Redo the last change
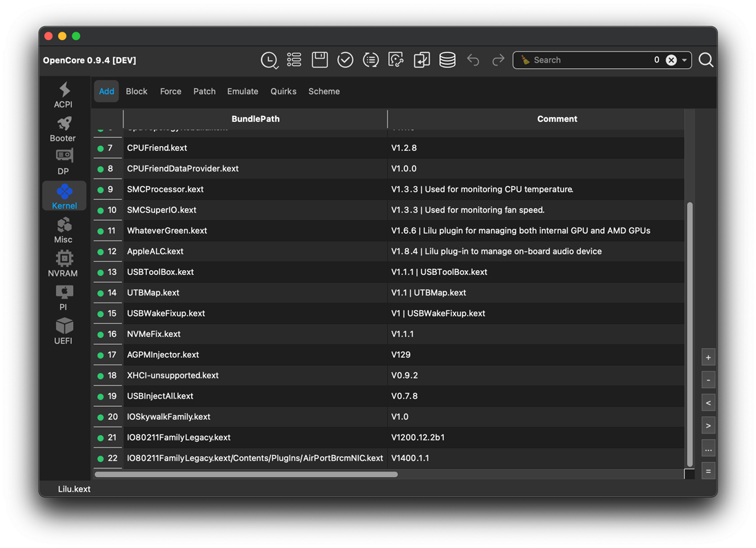Viewport: 756px width, 548px height. click(x=498, y=60)
